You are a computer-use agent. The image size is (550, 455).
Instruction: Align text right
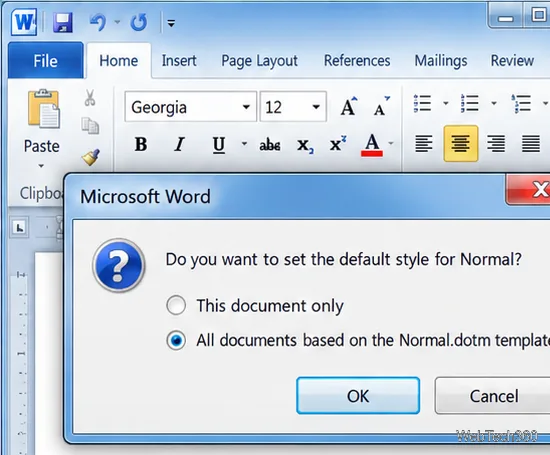496,143
